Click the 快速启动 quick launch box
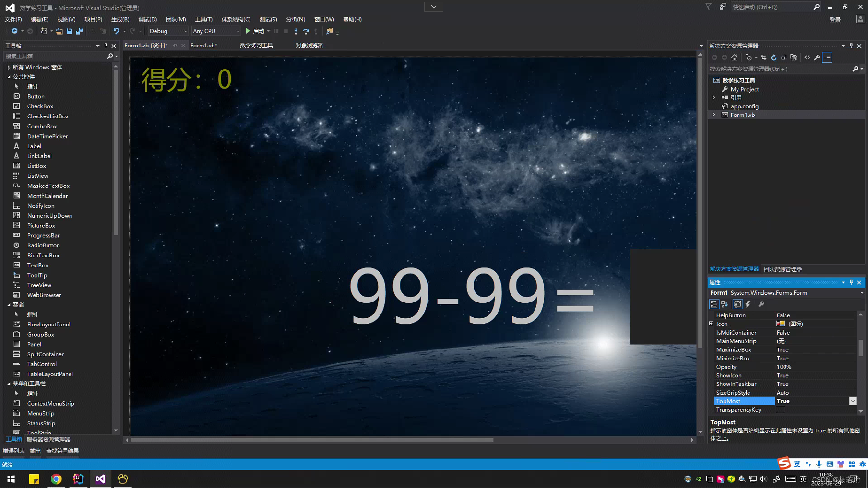 tap(771, 7)
